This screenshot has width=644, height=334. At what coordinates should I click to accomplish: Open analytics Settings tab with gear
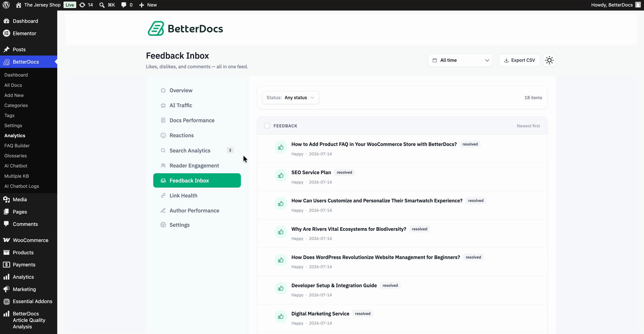197,225
